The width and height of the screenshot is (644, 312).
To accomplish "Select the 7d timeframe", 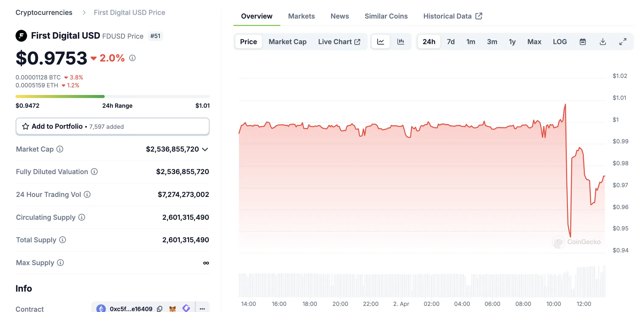I will tap(450, 41).
